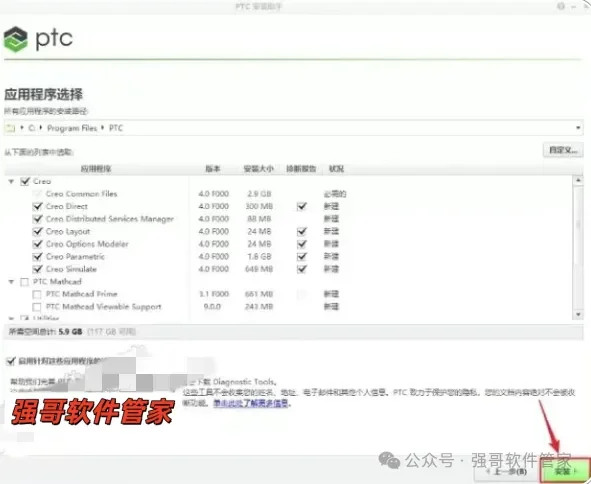
Task: Click the Install button
Action: coord(565,471)
